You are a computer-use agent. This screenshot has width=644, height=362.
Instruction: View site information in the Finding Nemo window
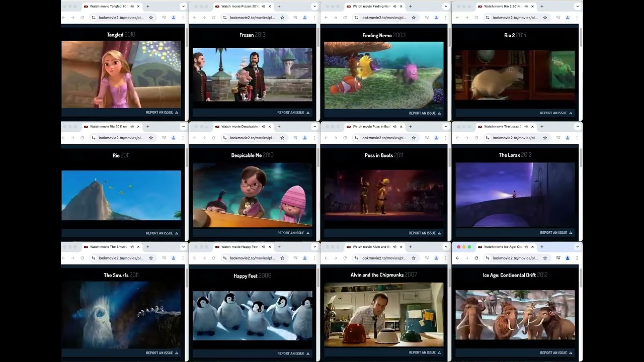[356, 18]
